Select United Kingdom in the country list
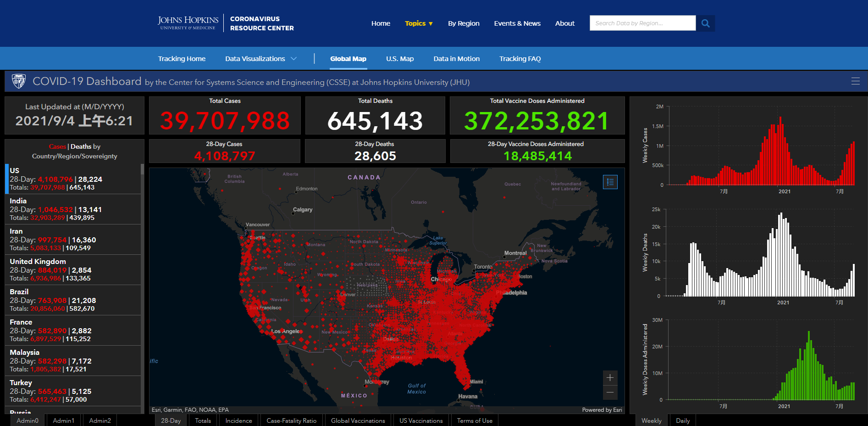 (73, 270)
